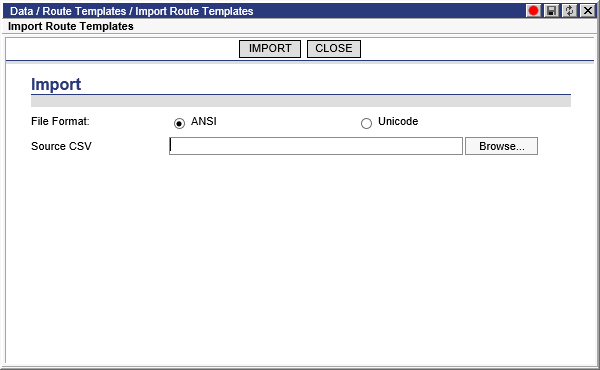This screenshot has height=370, width=600.
Task: Click the refresh arrows icon in title bar
Action: coord(569,11)
